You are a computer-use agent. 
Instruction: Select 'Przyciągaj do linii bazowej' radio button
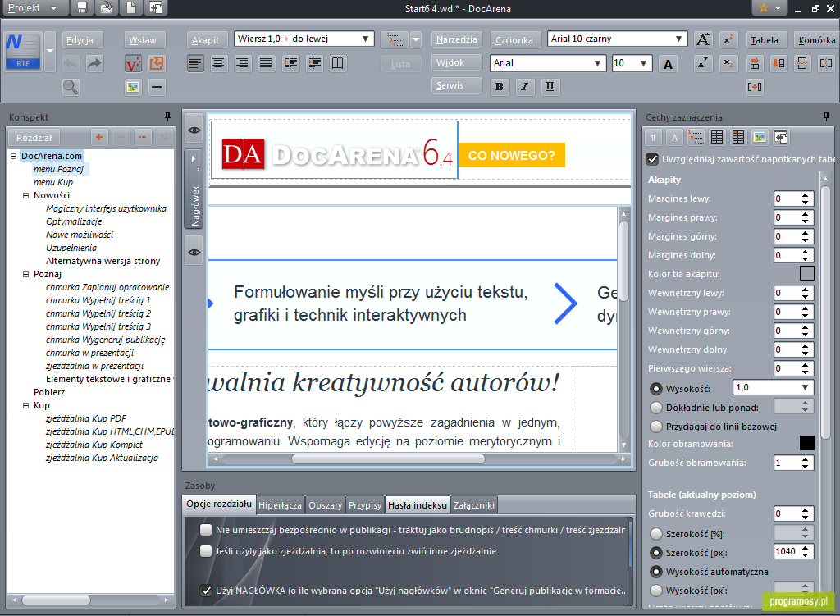(x=656, y=427)
